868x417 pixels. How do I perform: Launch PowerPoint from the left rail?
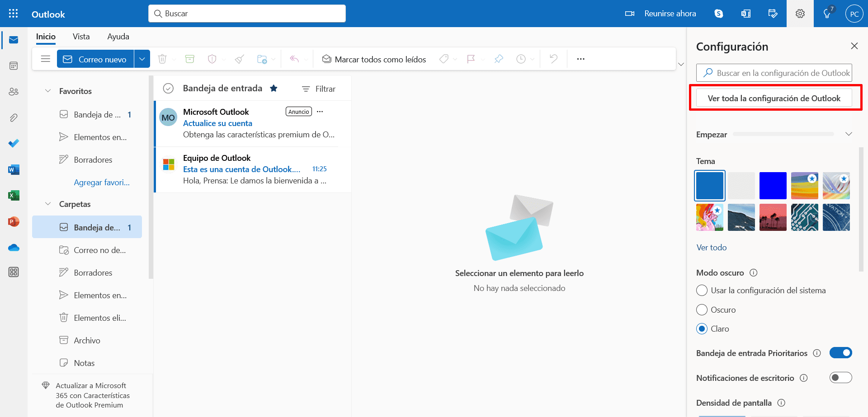[x=14, y=222]
